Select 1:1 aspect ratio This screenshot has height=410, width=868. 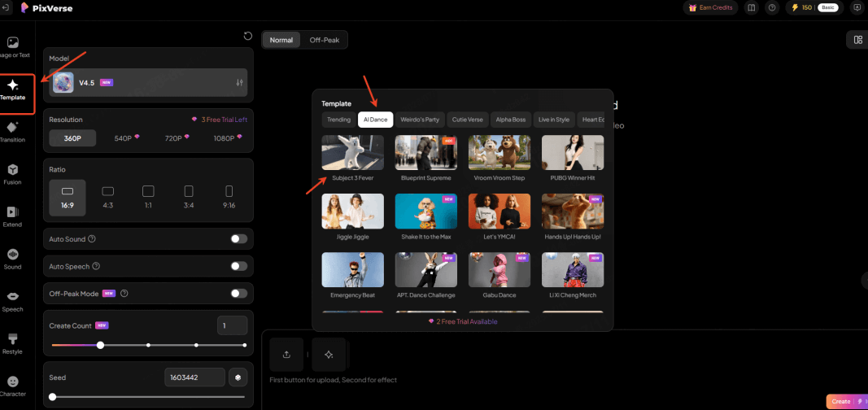click(148, 198)
